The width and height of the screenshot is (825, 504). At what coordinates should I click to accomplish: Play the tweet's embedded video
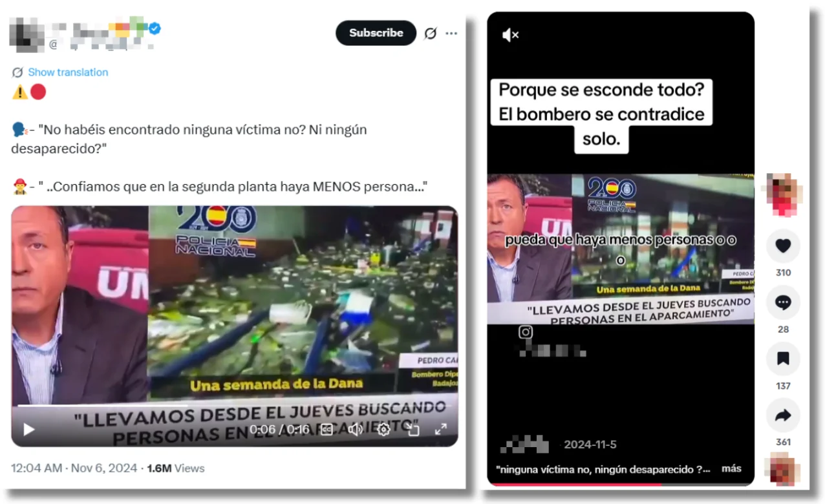pyautogui.click(x=28, y=429)
